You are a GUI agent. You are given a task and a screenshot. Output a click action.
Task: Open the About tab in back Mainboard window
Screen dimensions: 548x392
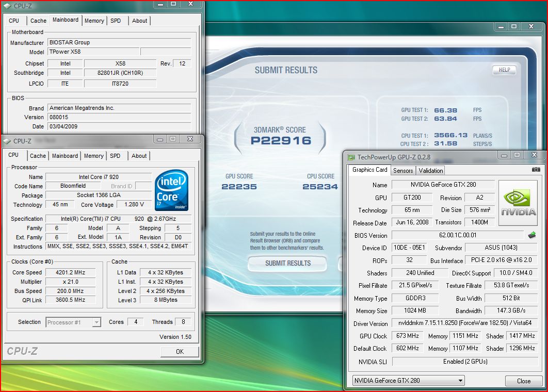[140, 21]
